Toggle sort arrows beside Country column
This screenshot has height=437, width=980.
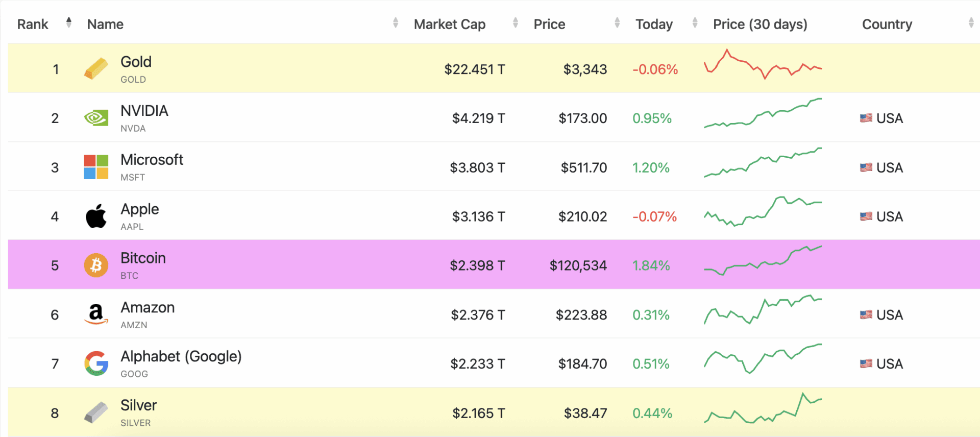(971, 23)
